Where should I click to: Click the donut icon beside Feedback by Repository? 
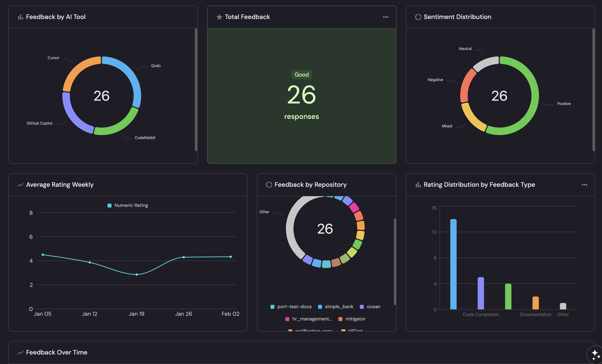tap(269, 185)
